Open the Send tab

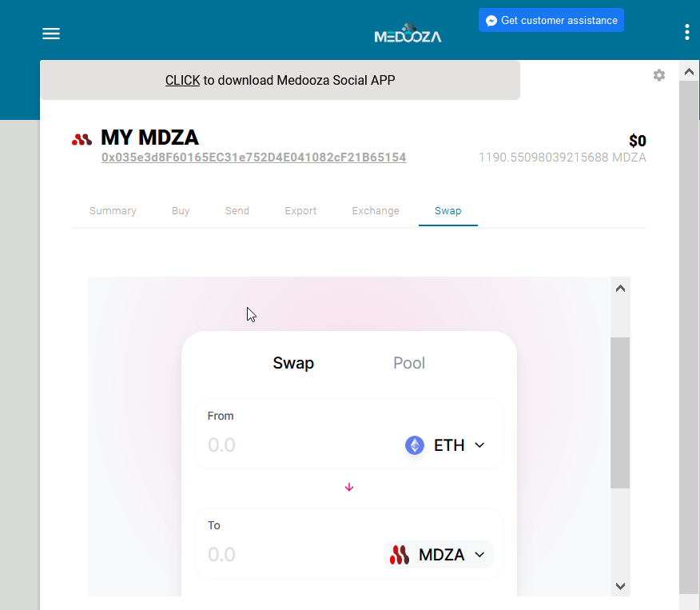coord(237,211)
